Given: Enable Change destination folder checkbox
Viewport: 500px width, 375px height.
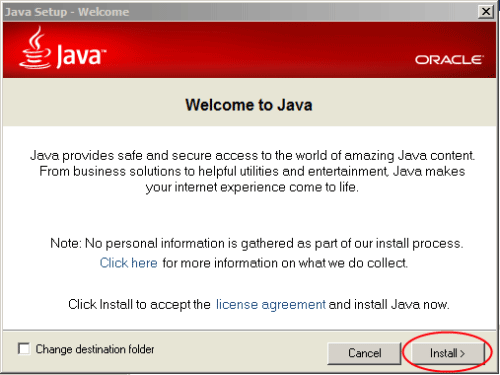Looking at the screenshot, I should click(x=24, y=349).
